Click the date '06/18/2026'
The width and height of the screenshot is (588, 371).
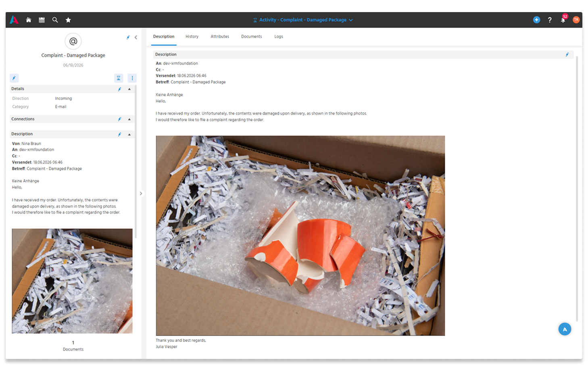(73, 65)
